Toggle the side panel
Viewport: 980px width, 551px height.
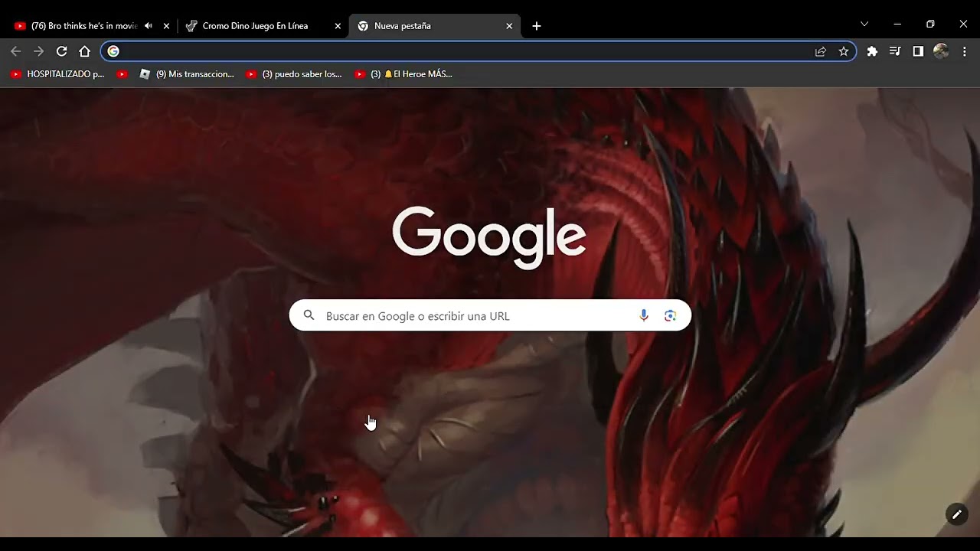pyautogui.click(x=918, y=51)
